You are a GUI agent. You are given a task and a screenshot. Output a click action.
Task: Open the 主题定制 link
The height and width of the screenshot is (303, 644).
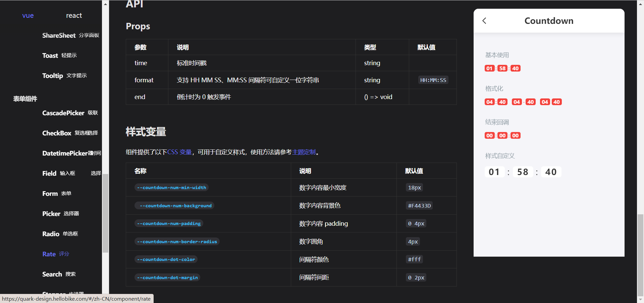(304, 152)
